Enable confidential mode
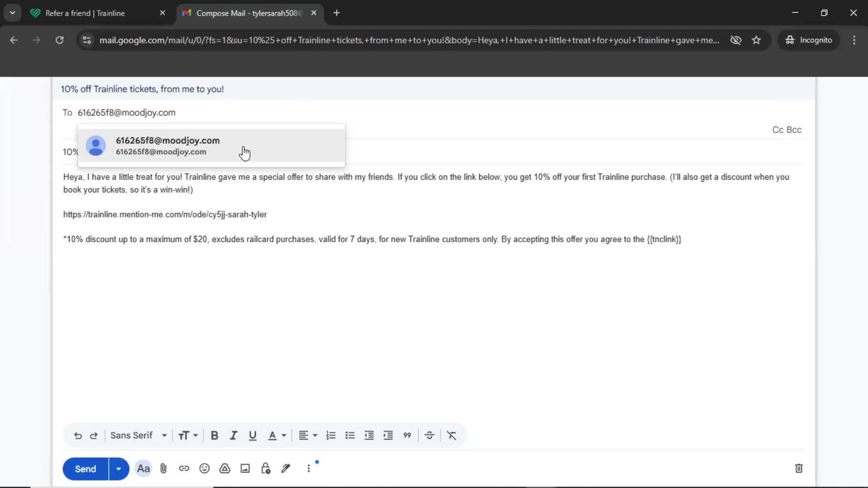 [265, 469]
